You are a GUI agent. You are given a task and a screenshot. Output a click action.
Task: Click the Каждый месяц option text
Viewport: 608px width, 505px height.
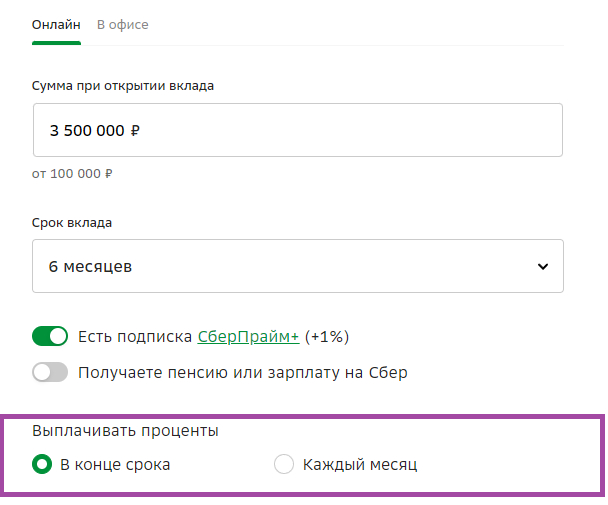pos(359,464)
